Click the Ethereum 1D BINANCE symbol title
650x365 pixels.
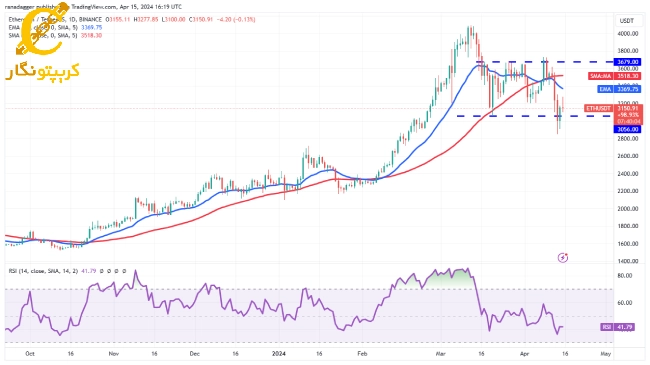click(x=55, y=19)
